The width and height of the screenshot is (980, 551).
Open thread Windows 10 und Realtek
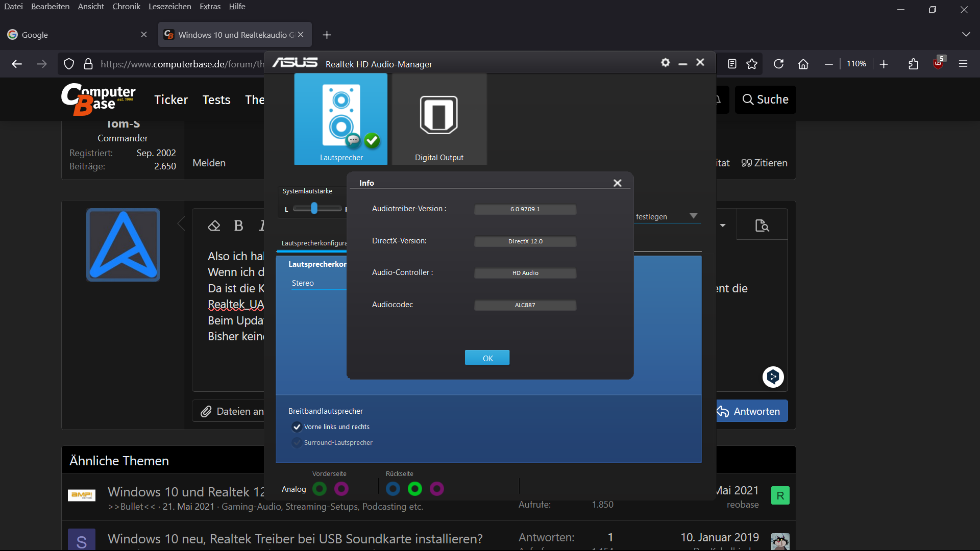186,492
